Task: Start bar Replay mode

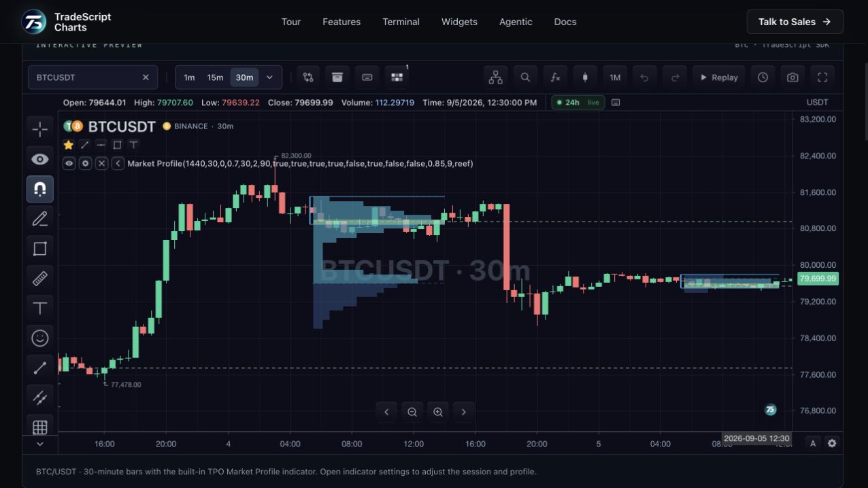Action: tap(719, 77)
